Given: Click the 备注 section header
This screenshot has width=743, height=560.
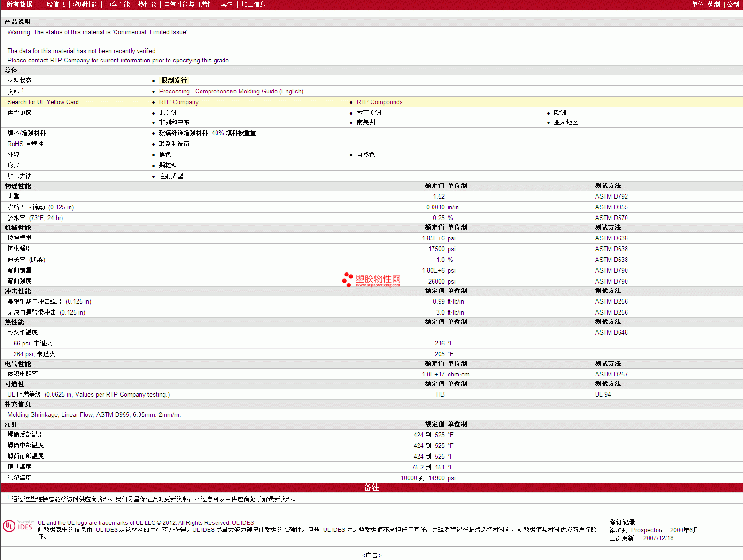Looking at the screenshot, I should [371, 487].
